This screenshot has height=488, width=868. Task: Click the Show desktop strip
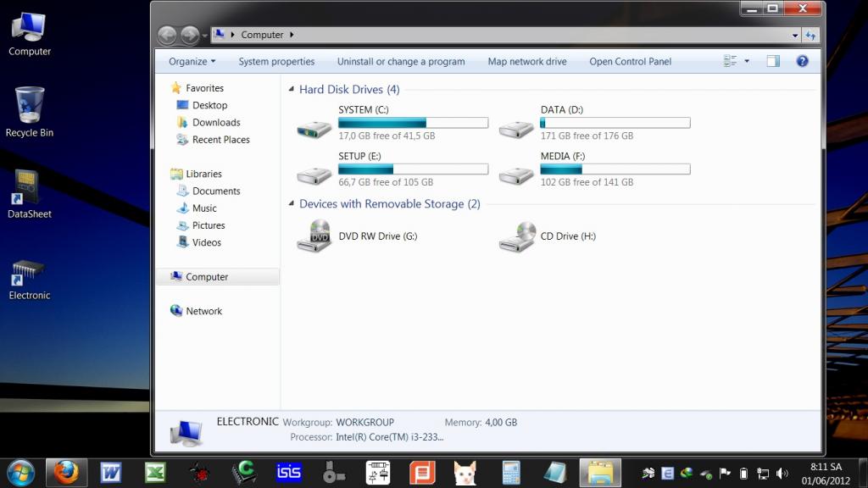pos(863,474)
